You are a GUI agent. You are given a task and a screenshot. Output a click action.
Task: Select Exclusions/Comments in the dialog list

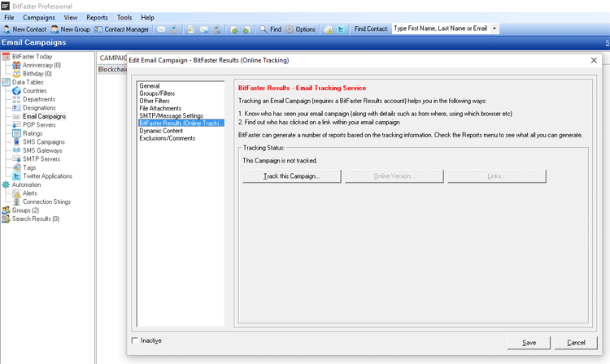click(x=168, y=138)
